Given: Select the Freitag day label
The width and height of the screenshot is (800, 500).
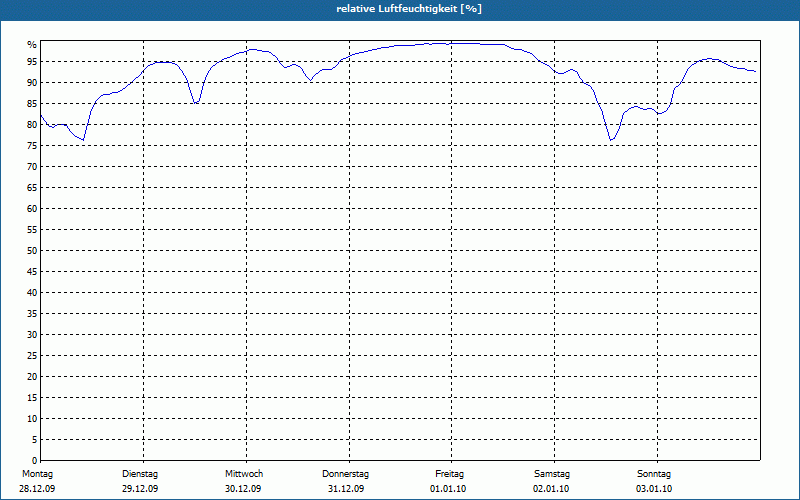Looking at the screenshot, I should 449,474.
